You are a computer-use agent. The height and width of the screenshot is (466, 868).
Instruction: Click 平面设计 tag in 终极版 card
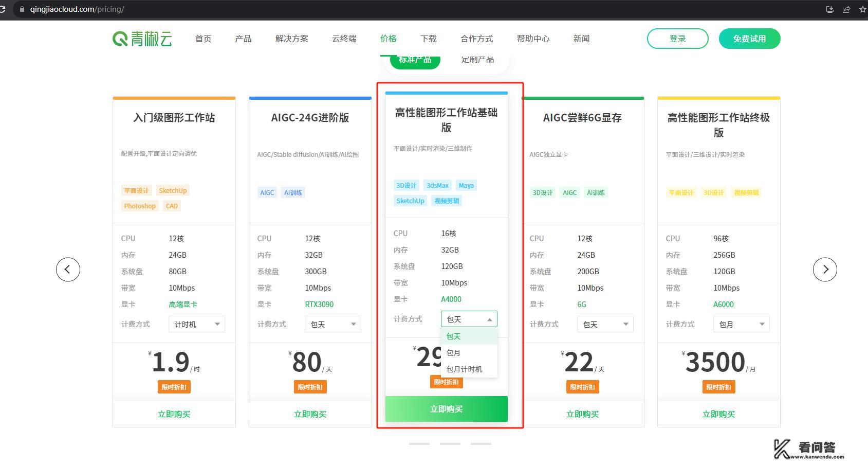(681, 193)
